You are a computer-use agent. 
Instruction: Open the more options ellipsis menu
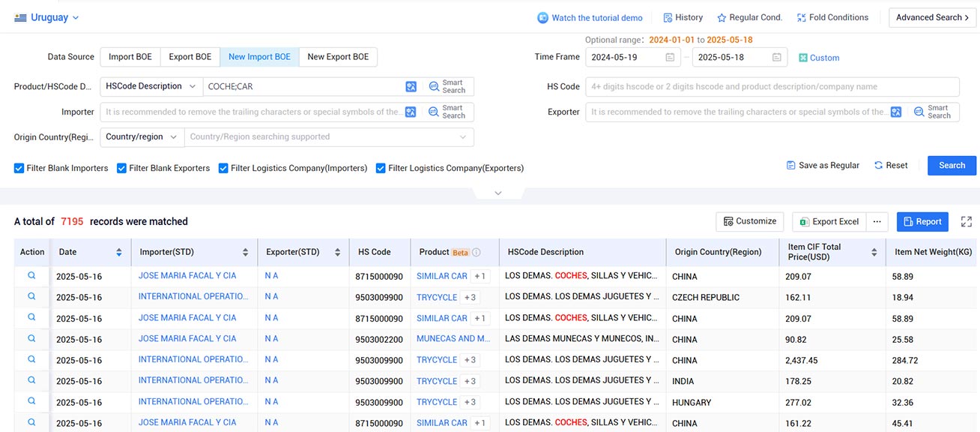tap(877, 221)
